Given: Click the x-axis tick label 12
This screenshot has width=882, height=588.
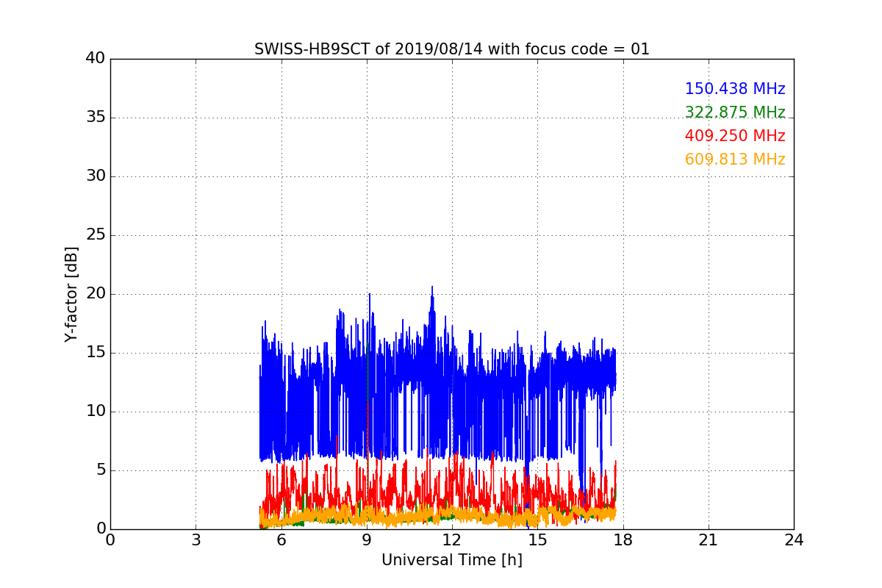Looking at the screenshot, I should coord(452,540).
